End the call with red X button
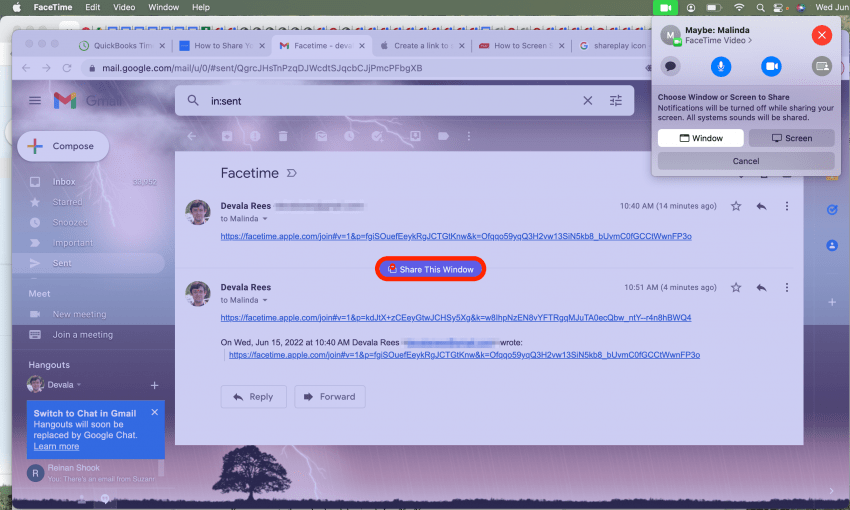Screen dimensions: 850x510 pos(821,35)
